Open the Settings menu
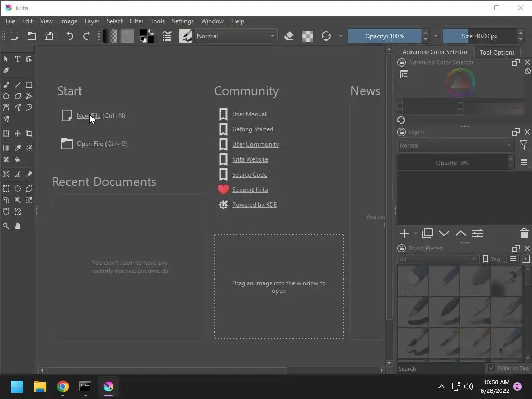 (x=182, y=21)
